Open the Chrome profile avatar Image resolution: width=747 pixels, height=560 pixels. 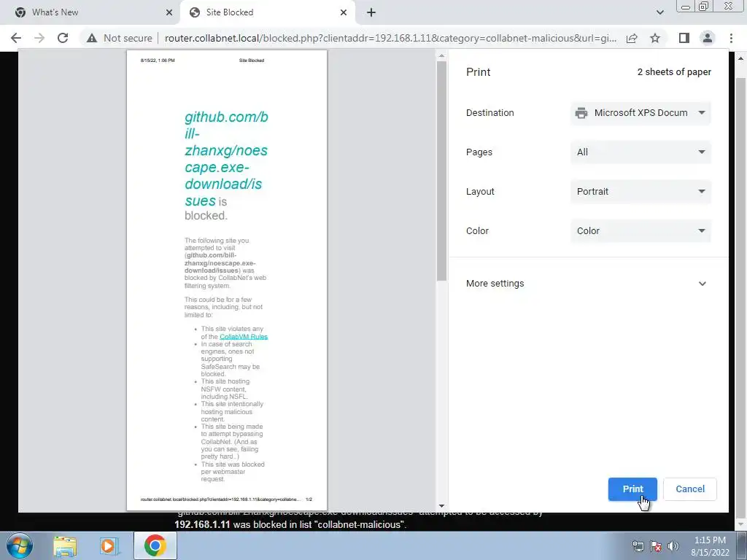tap(708, 38)
